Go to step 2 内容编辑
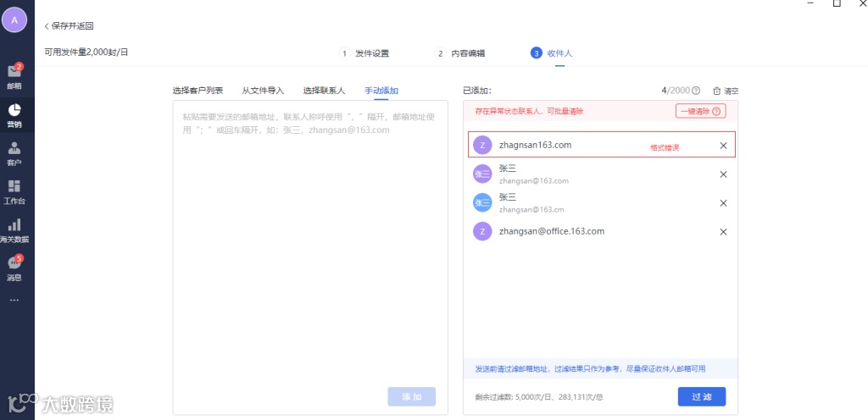The image size is (868, 420). click(x=460, y=53)
